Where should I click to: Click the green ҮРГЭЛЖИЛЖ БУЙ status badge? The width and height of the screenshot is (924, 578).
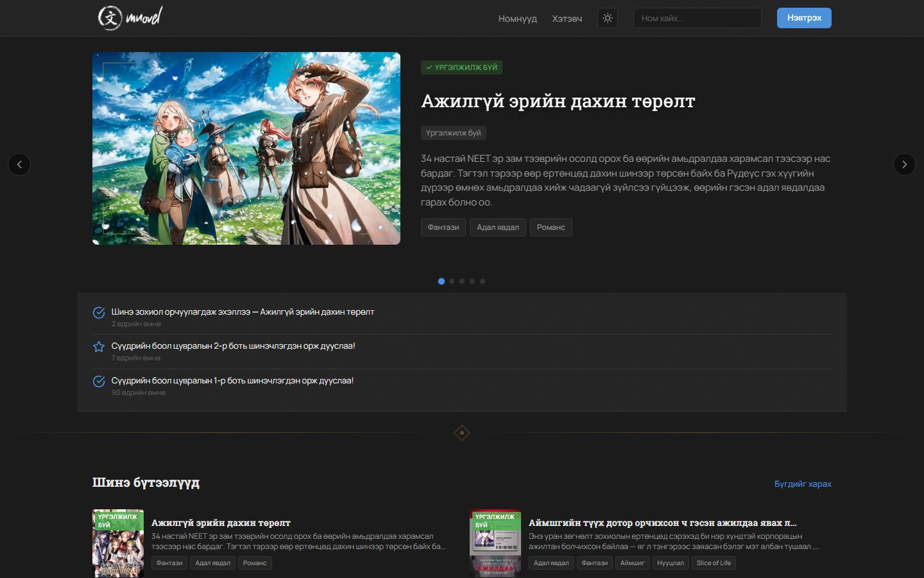click(x=462, y=67)
